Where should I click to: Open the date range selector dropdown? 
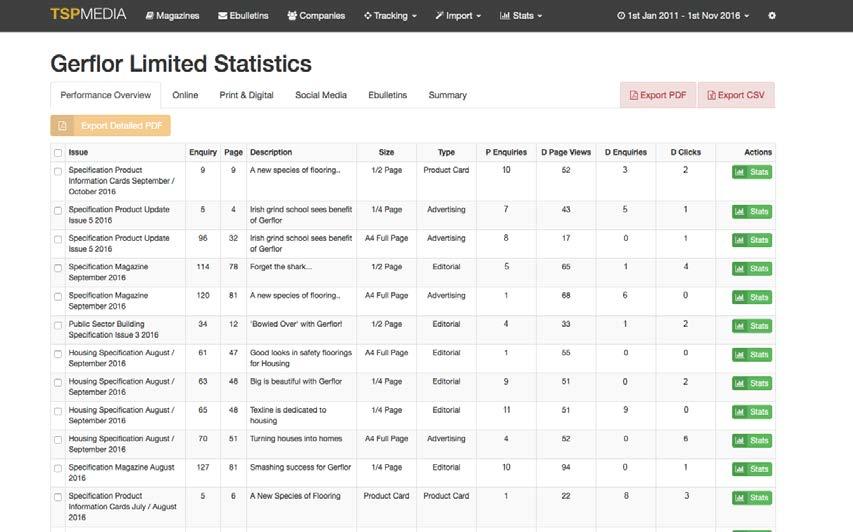pos(683,16)
